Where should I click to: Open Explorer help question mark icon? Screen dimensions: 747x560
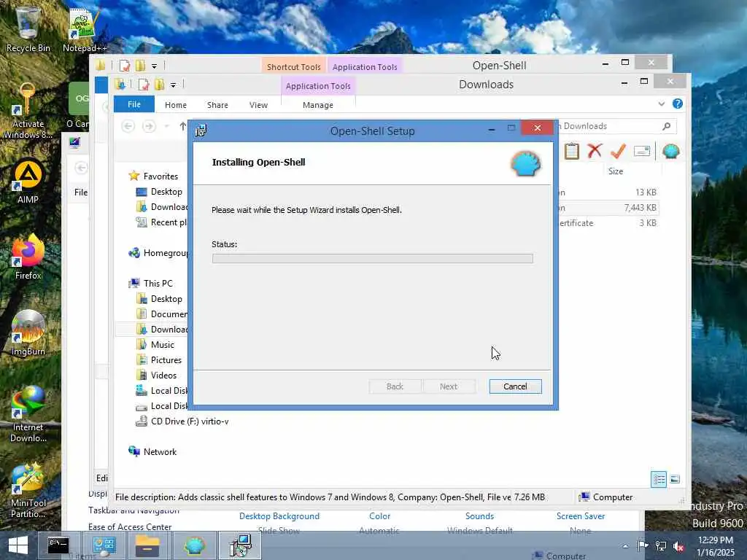(x=678, y=104)
